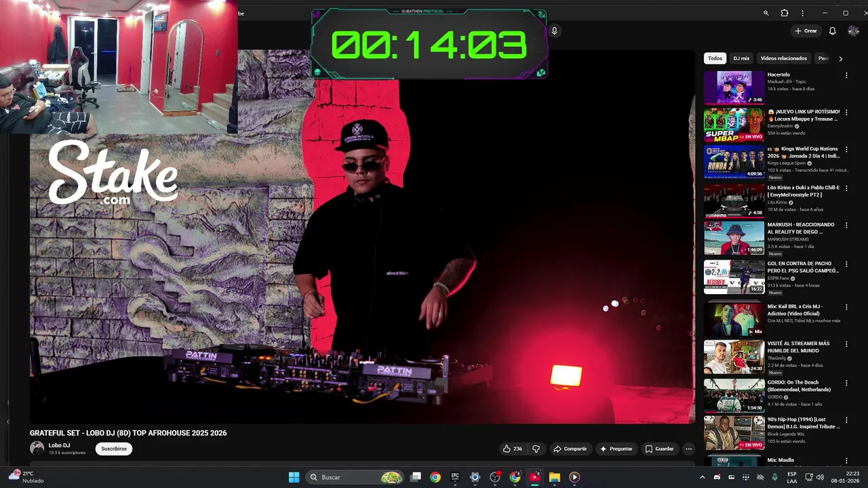Image resolution: width=868 pixels, height=488 pixels.
Task: Open Hacertelo video thumbnail
Action: point(734,87)
